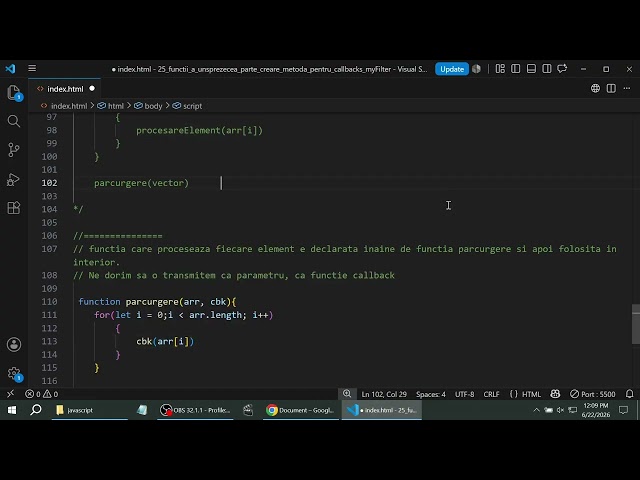Open Copilot status icon in status bar
Image resolution: width=640 pixels, height=480 pixels.
coord(555,394)
